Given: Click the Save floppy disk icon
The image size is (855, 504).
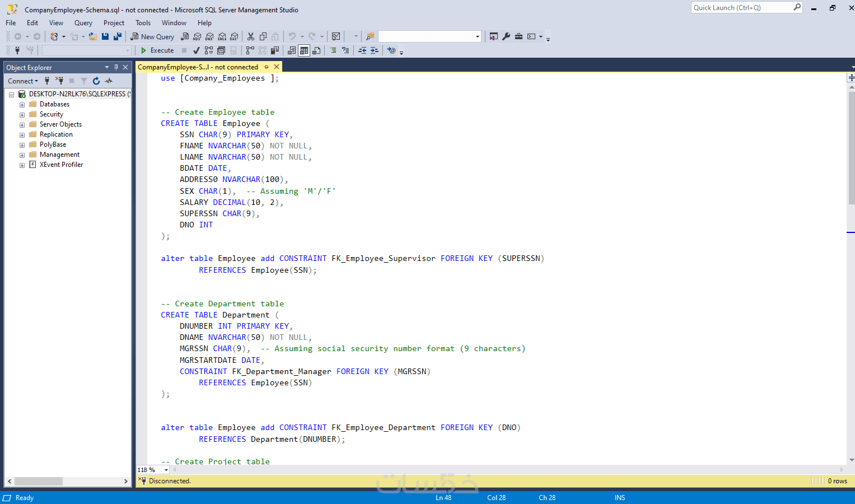Looking at the screenshot, I should pyautogui.click(x=105, y=36).
